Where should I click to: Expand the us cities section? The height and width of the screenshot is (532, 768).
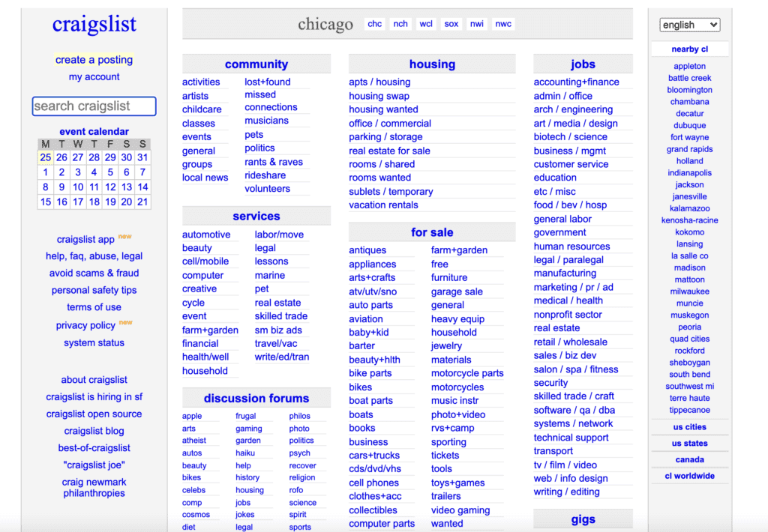click(690, 427)
